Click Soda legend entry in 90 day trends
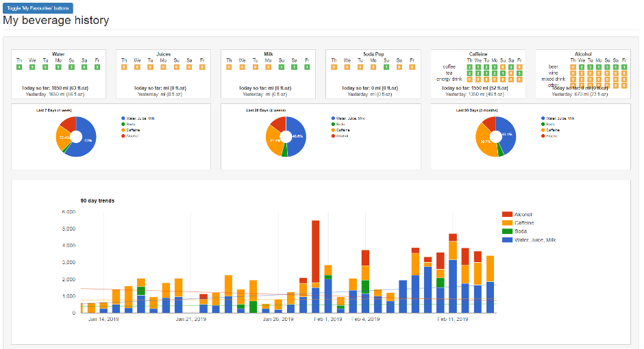The image size is (644, 349). click(515, 231)
